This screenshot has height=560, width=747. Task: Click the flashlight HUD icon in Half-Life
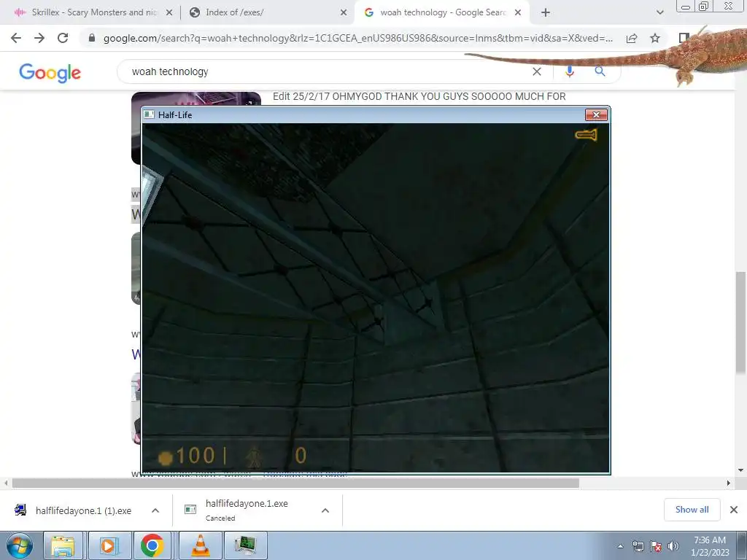[586, 135]
